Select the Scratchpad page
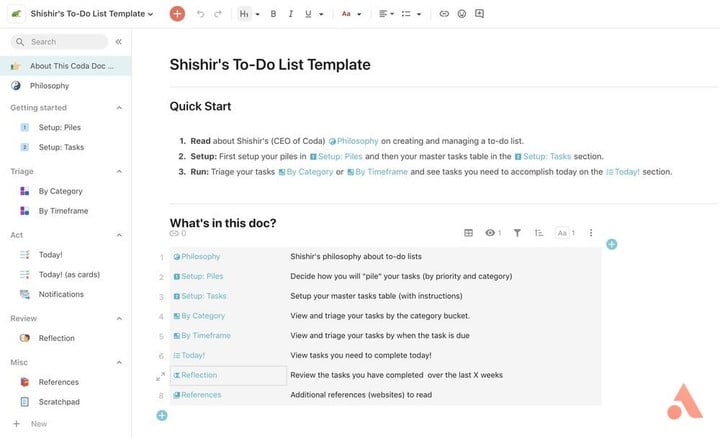 [x=59, y=402]
